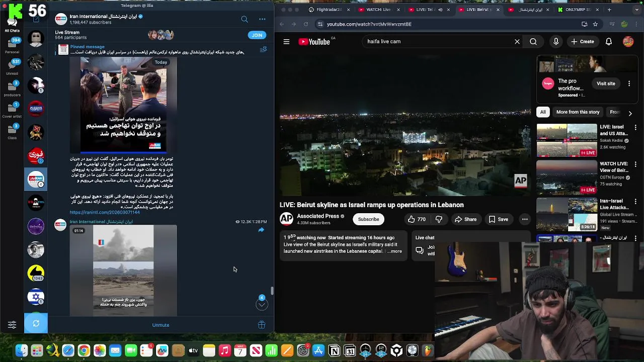Image resolution: width=644 pixels, height=362 pixels.
Task: Bookmark this page with star icon
Action: [x=595, y=24]
